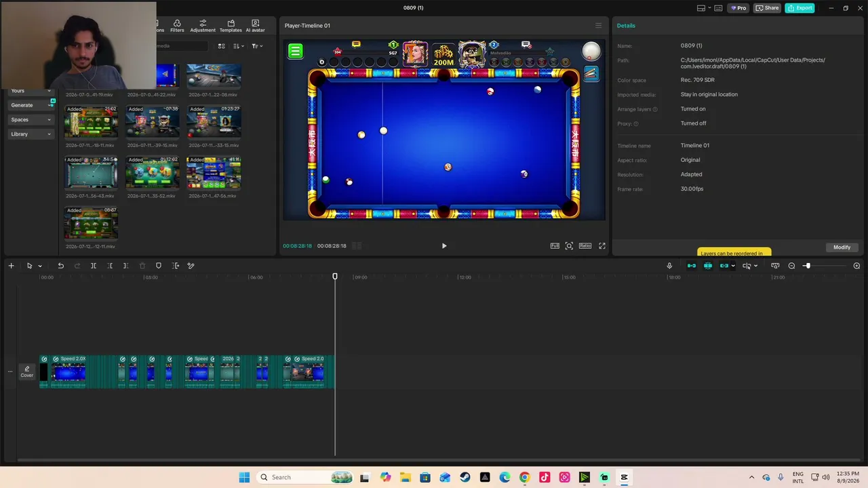This screenshot has width=868, height=488.
Task: Open Steam from the taskbar
Action: tap(465, 477)
